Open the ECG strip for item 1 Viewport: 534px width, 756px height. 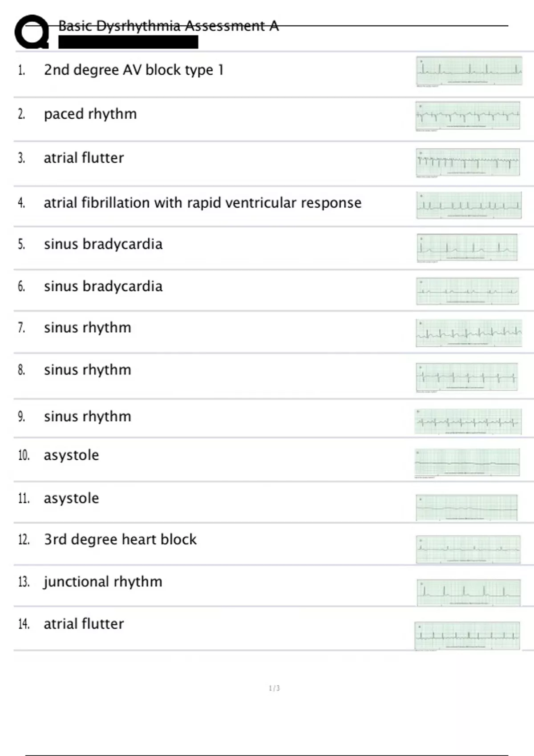click(x=469, y=71)
